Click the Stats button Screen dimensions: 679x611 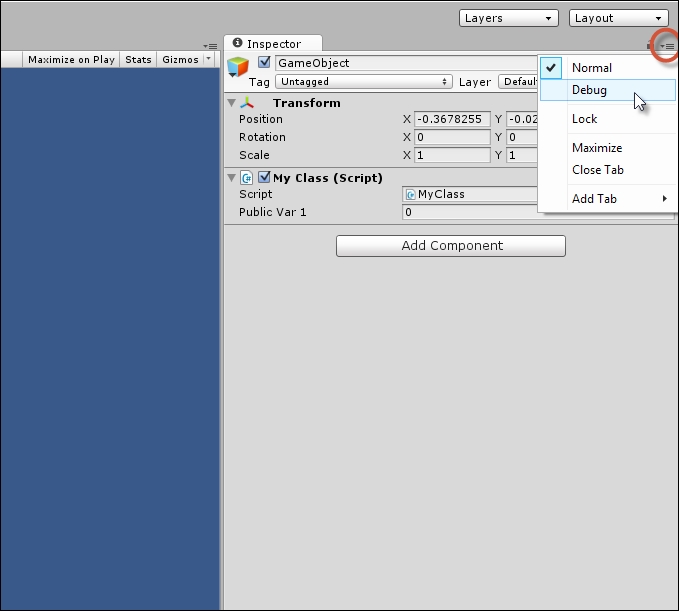[138, 60]
